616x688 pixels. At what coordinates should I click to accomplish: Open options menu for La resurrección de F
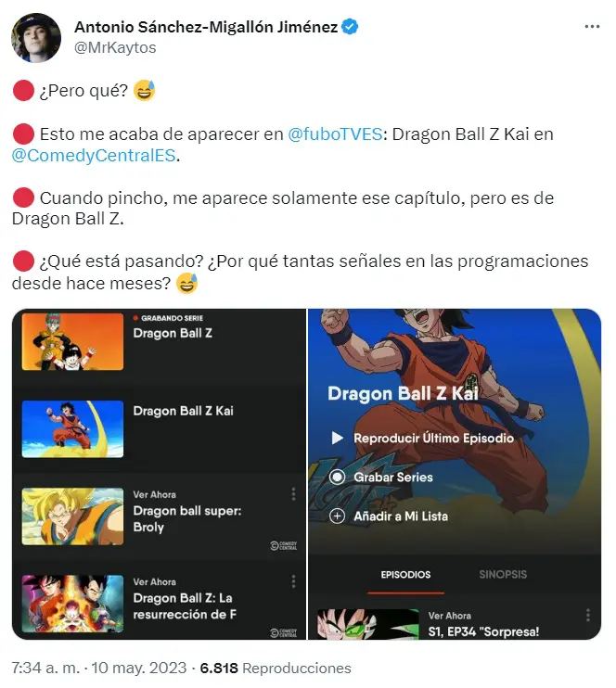(x=293, y=581)
